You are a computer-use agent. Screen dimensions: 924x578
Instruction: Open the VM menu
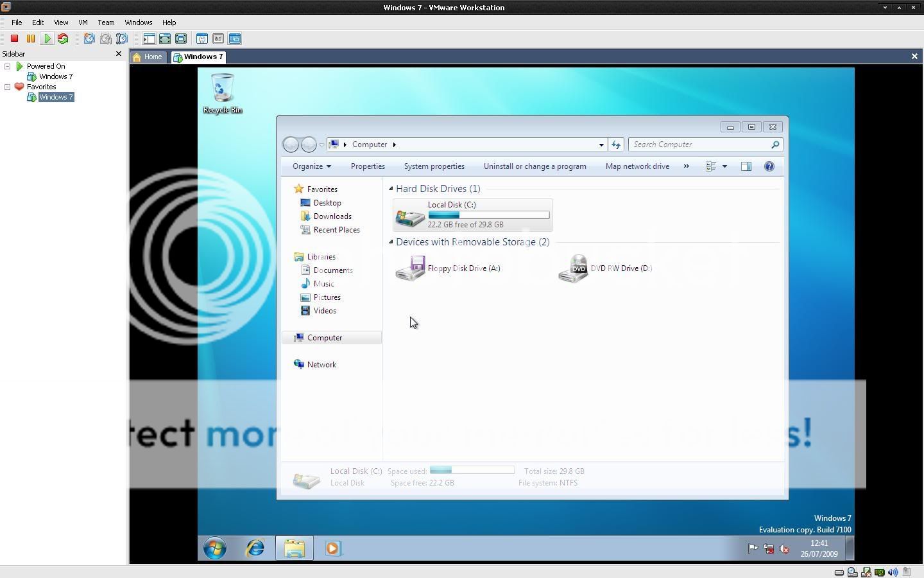coord(83,22)
